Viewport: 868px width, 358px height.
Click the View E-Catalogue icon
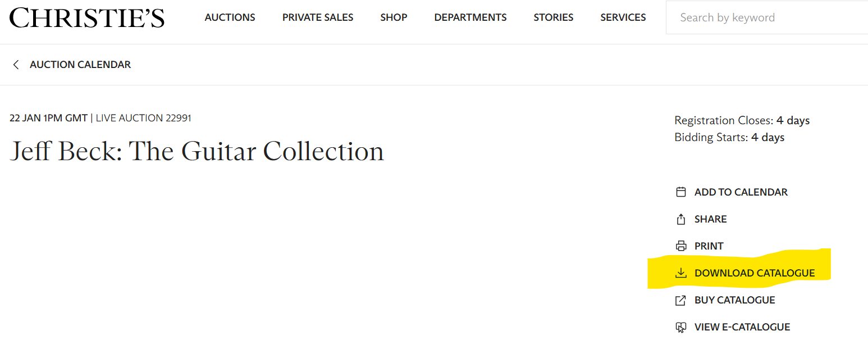(x=681, y=327)
